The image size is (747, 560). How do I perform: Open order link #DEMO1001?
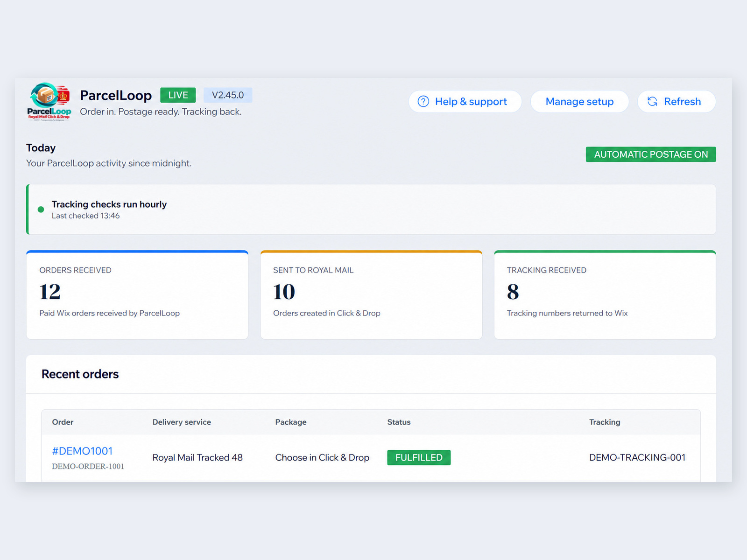point(82,451)
